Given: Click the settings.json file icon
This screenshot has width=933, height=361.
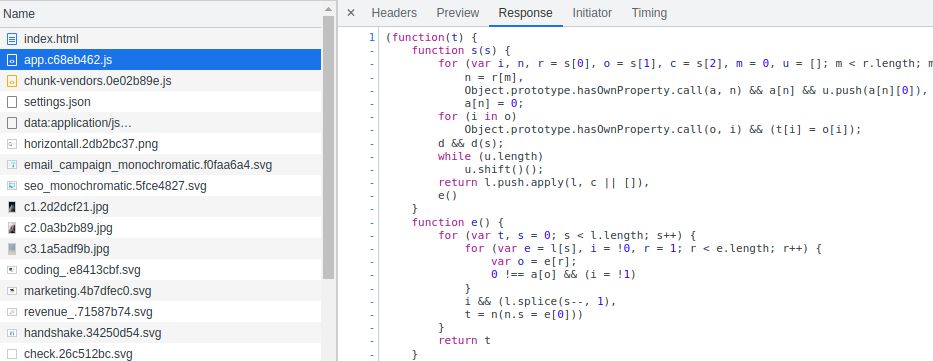Looking at the screenshot, I should pos(12,102).
